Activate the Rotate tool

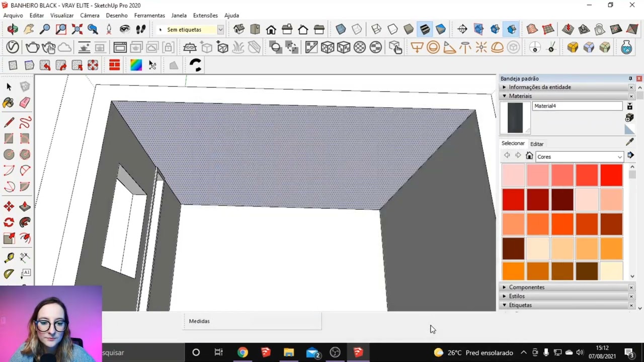click(x=9, y=222)
